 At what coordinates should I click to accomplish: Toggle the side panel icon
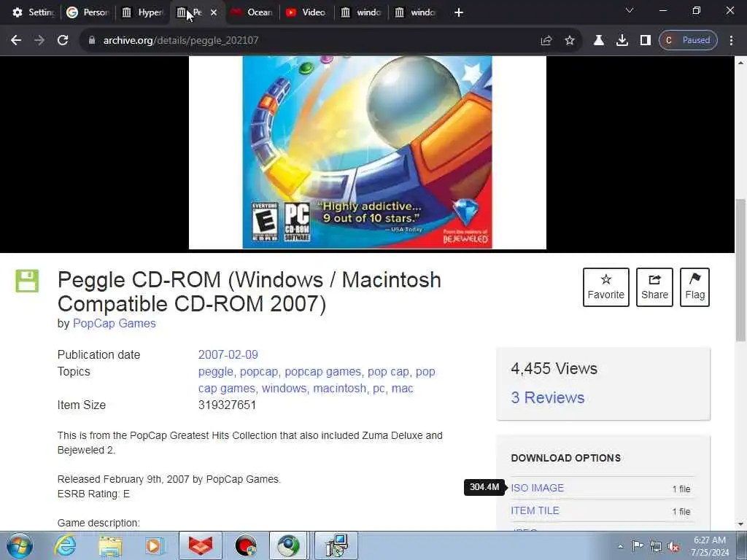[x=645, y=41]
